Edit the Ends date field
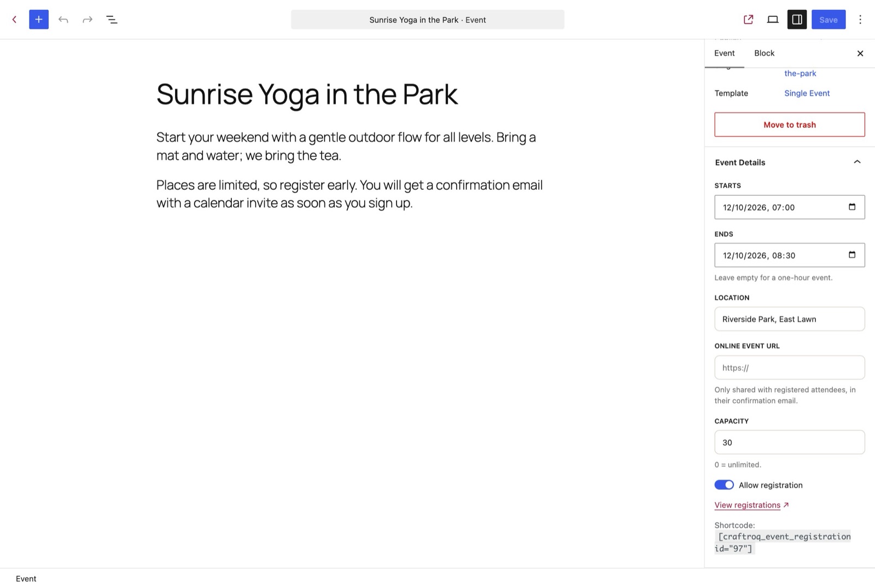Screen dimensions: 875x588 click(790, 255)
